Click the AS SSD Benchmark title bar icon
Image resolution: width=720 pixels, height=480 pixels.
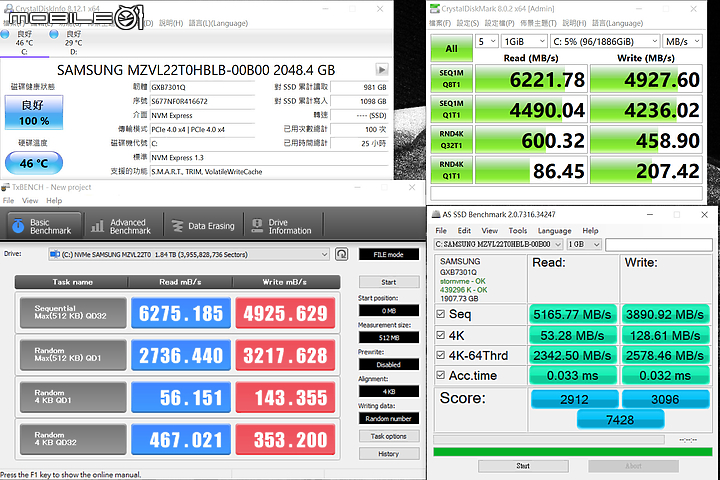pyautogui.click(x=436, y=215)
